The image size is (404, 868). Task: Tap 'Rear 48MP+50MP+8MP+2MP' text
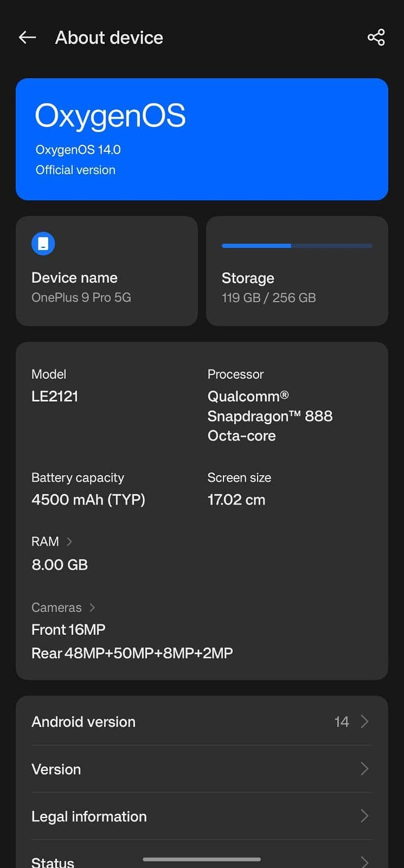click(x=132, y=653)
